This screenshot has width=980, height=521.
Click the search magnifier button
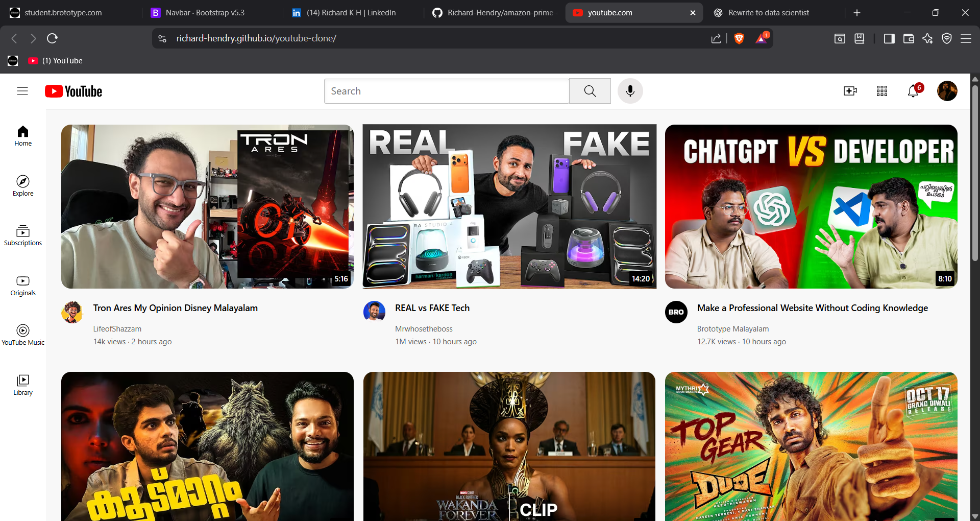tap(590, 91)
